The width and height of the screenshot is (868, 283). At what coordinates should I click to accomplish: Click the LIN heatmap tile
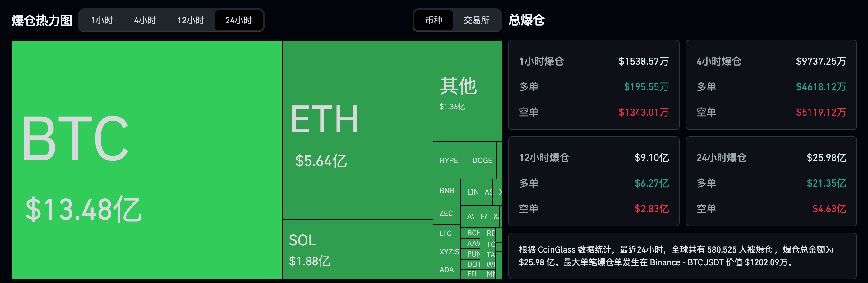click(x=469, y=192)
